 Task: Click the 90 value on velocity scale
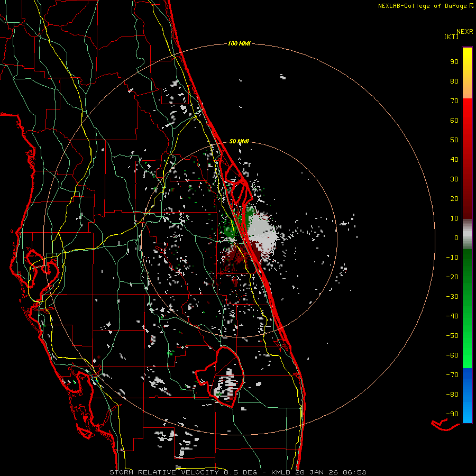(454, 62)
